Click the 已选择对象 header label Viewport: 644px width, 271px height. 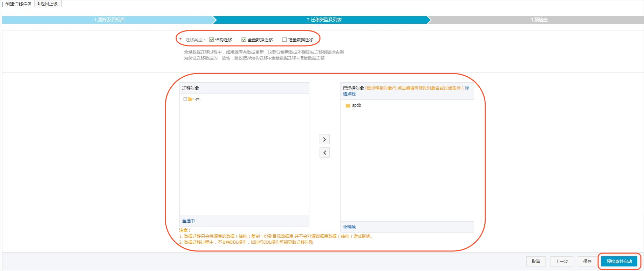click(353, 88)
